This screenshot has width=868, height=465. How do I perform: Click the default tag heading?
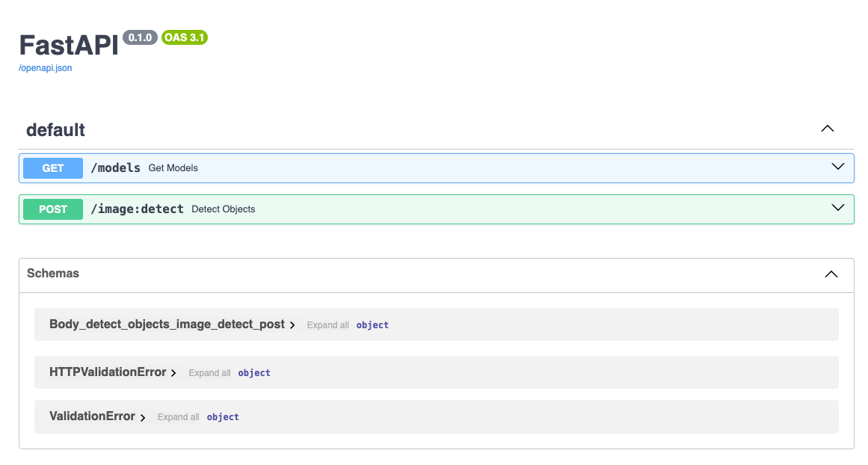click(55, 129)
